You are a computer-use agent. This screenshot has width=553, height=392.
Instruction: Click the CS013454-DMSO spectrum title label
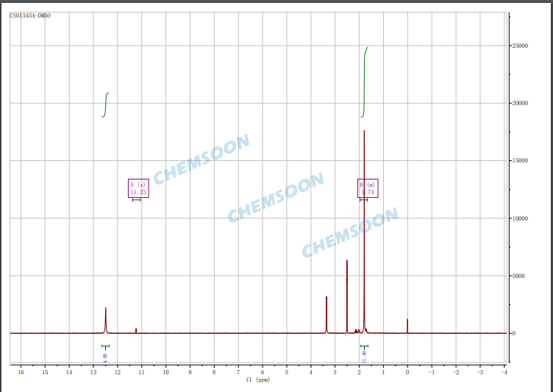[x=30, y=15]
